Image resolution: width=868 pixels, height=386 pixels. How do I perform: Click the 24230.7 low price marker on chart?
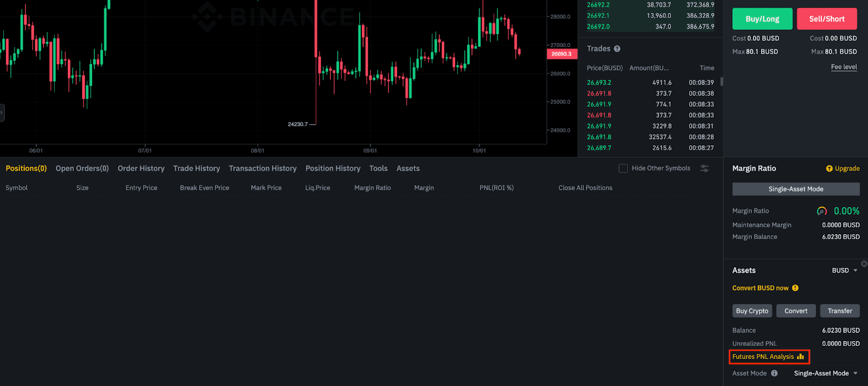[297, 124]
